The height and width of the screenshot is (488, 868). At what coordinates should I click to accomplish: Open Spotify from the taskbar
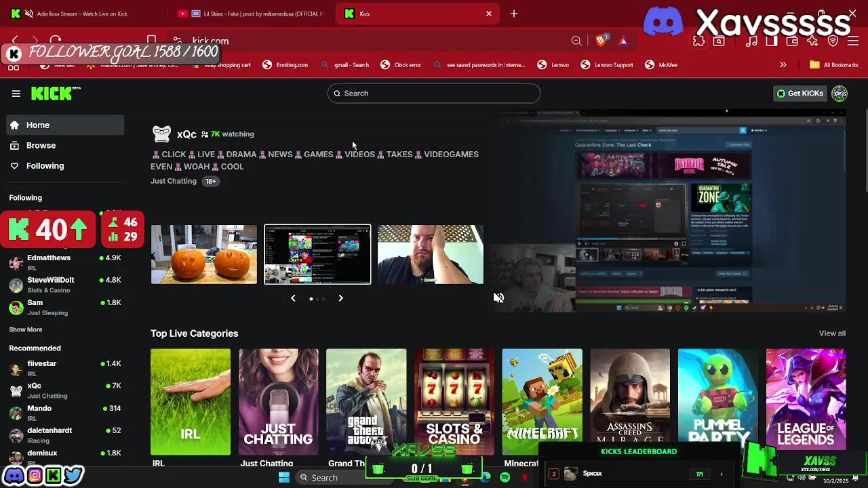click(x=505, y=477)
